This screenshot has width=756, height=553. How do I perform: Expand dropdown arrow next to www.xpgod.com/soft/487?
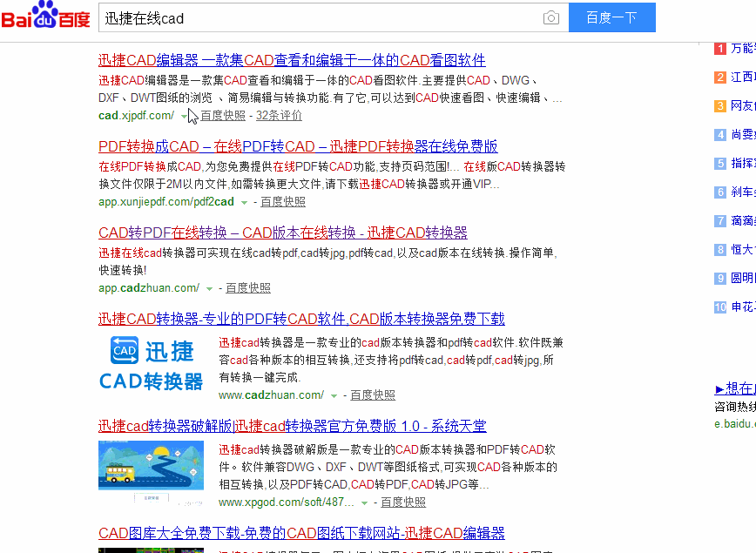[x=364, y=502]
